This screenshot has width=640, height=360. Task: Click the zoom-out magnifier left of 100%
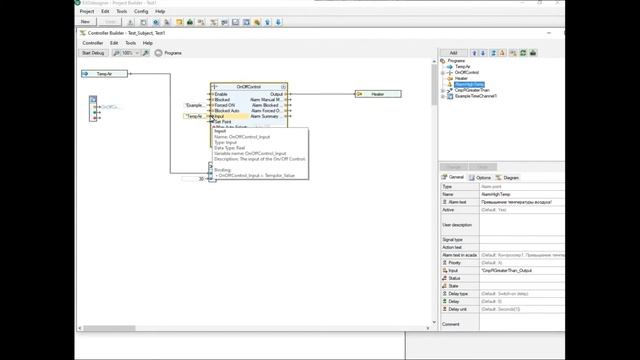coord(117,53)
